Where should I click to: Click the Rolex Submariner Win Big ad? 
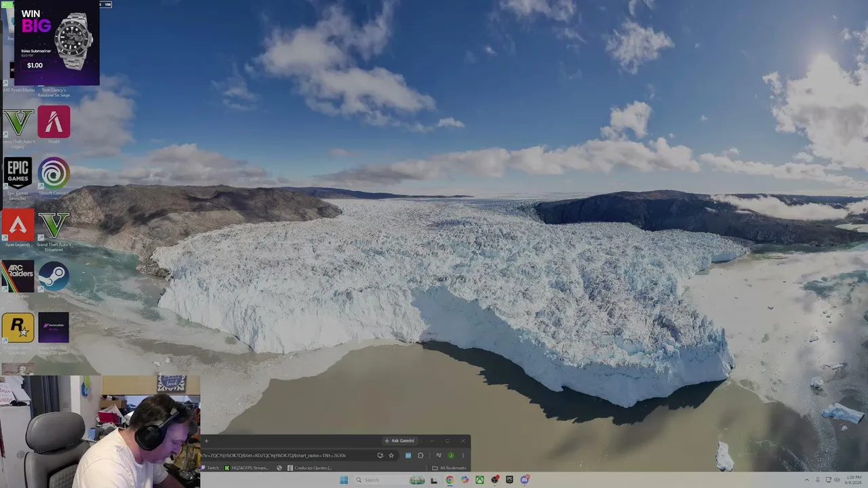pos(57,43)
